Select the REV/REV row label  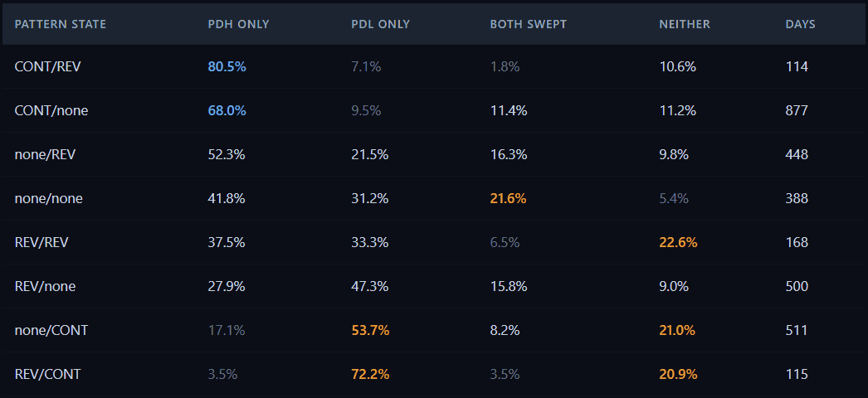pos(41,242)
